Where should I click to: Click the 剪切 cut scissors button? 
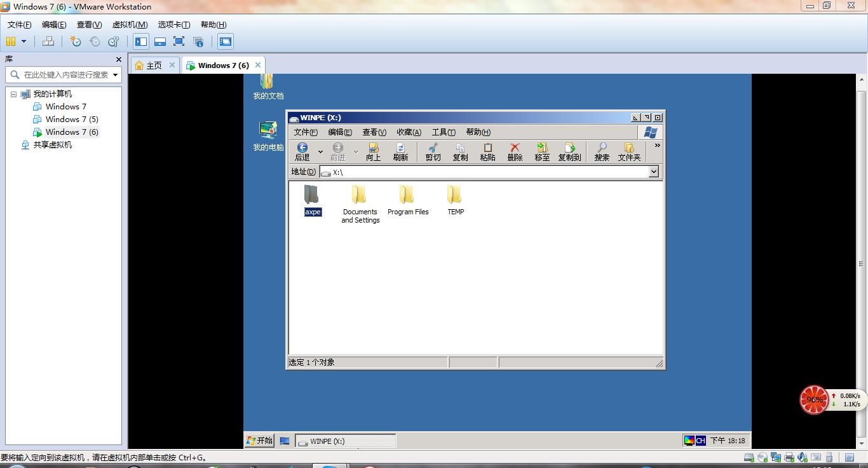433,152
